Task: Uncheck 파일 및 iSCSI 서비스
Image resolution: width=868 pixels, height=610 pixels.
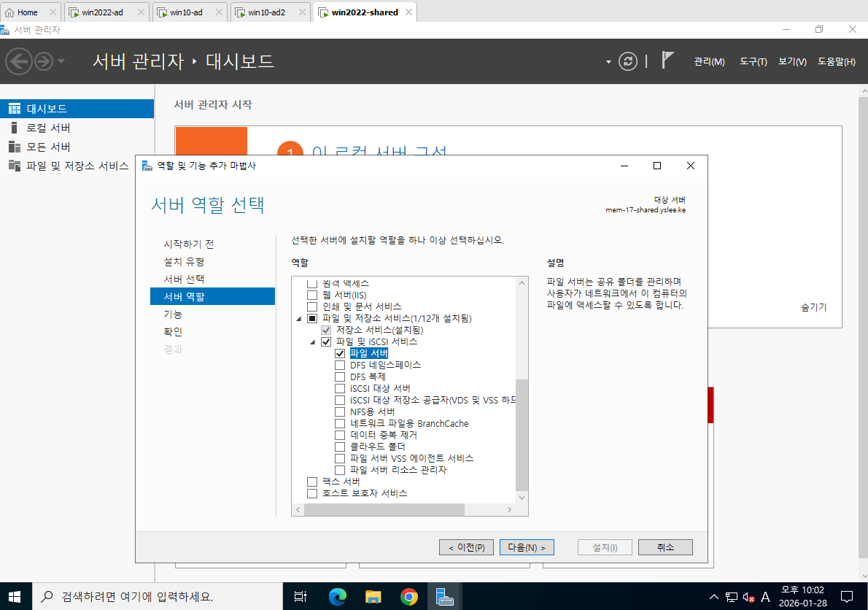Action: pyautogui.click(x=326, y=341)
